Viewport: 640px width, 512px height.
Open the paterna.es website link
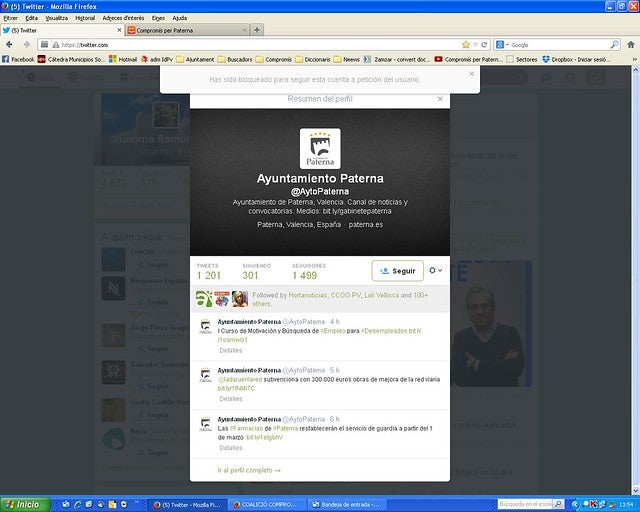coord(366,225)
